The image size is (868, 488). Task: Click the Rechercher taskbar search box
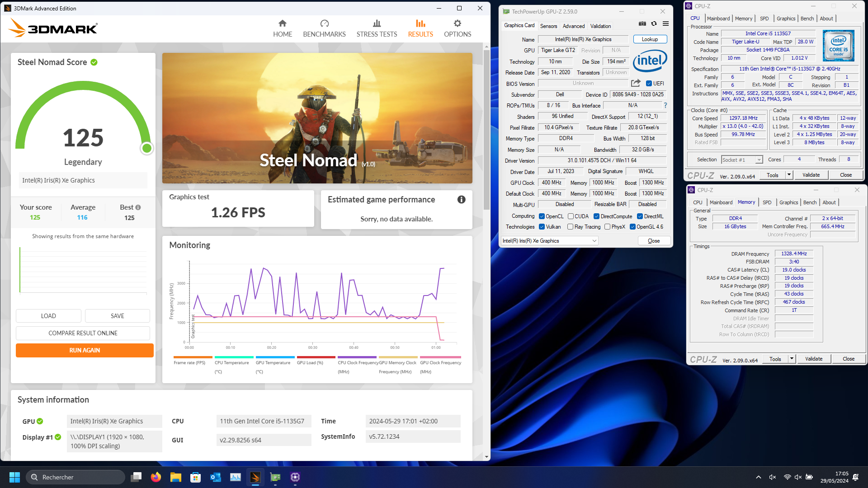tap(75, 477)
